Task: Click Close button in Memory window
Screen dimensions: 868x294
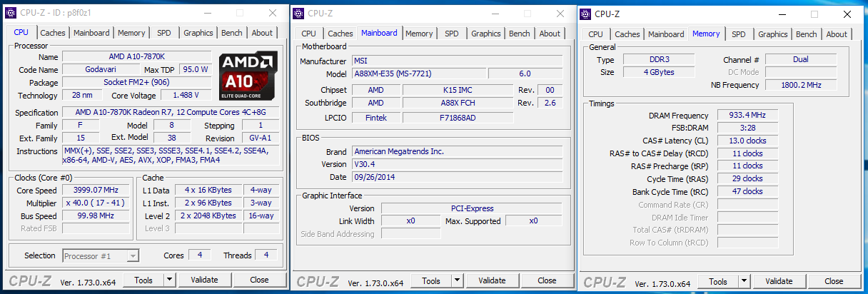Action: pos(834,281)
